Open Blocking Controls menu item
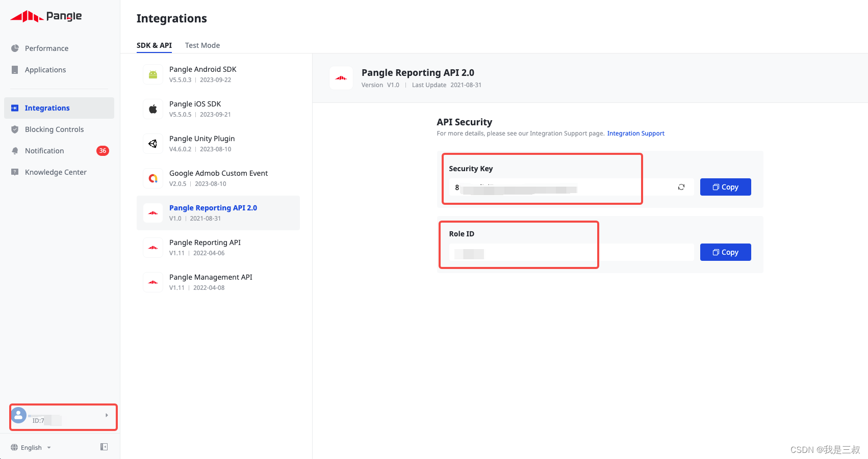 click(59, 129)
